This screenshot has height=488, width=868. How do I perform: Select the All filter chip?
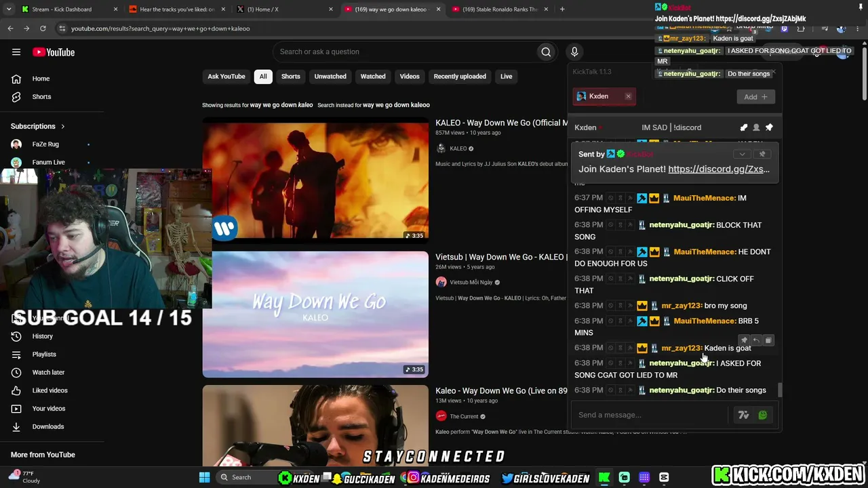coord(263,77)
